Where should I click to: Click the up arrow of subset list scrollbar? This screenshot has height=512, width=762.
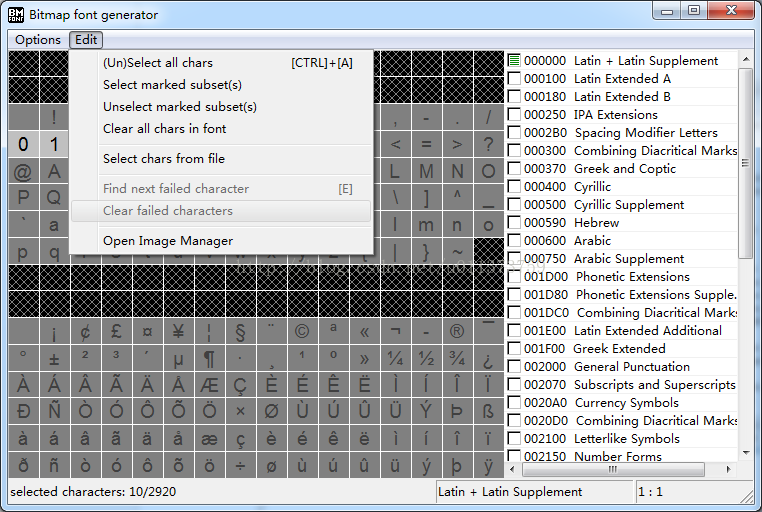(745, 59)
